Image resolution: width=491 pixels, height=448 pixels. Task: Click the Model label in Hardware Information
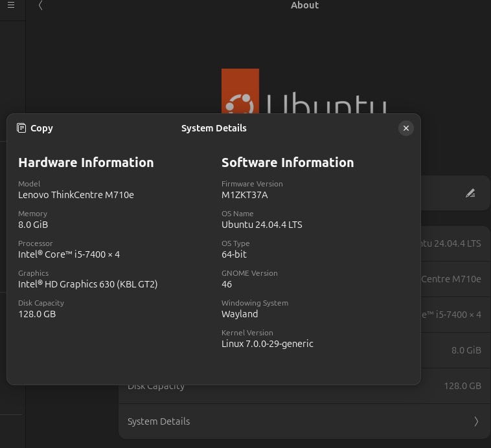click(29, 184)
